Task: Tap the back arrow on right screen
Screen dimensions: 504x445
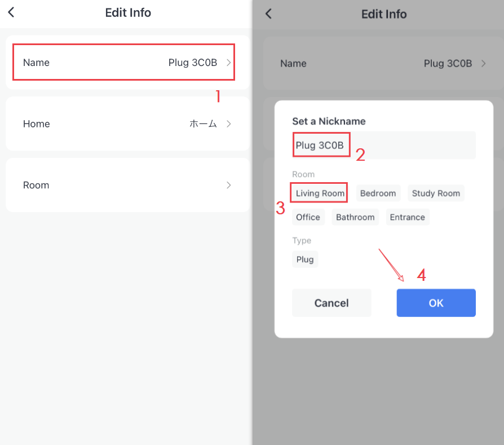Action: (268, 14)
